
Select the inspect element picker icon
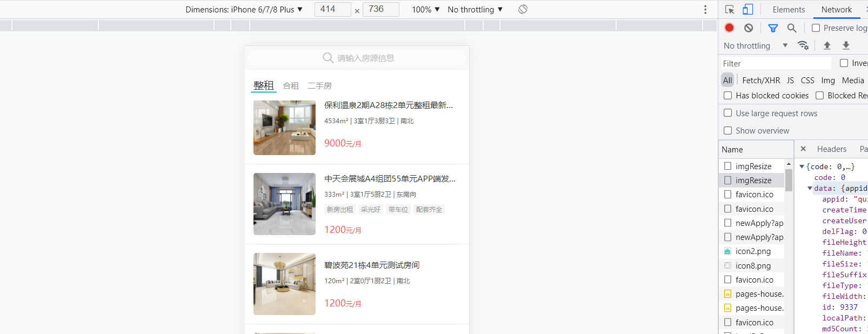pos(730,10)
